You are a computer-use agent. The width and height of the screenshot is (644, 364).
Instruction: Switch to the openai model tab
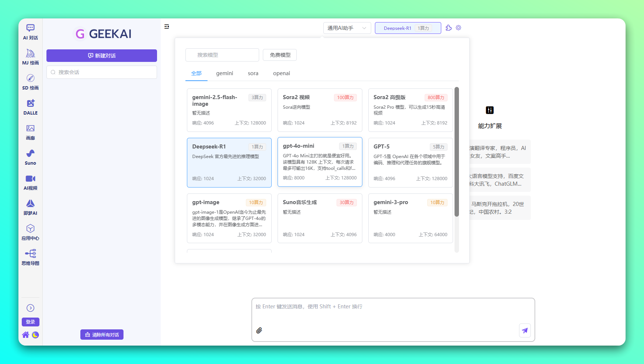[x=281, y=73]
